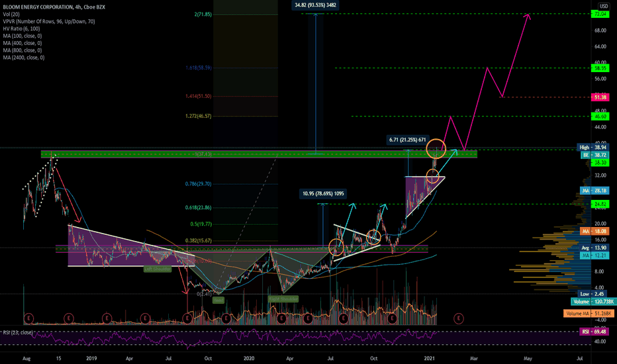The height and width of the screenshot is (364, 617).
Task: Select the 34.82 (93.53%) 3482 measurement label
Action: click(316, 5)
